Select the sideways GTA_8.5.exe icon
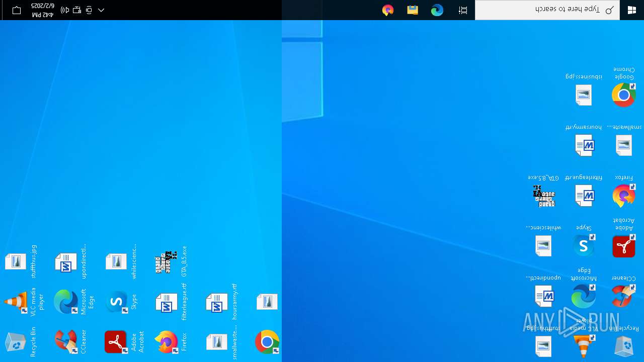Screen dimensions: 644x362 point(167,262)
